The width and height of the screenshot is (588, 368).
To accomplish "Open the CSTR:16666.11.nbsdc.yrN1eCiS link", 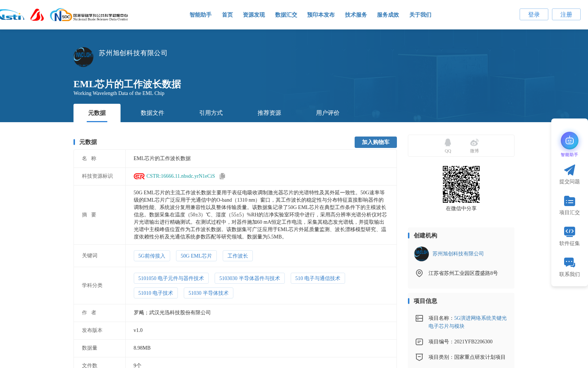I will (x=181, y=176).
